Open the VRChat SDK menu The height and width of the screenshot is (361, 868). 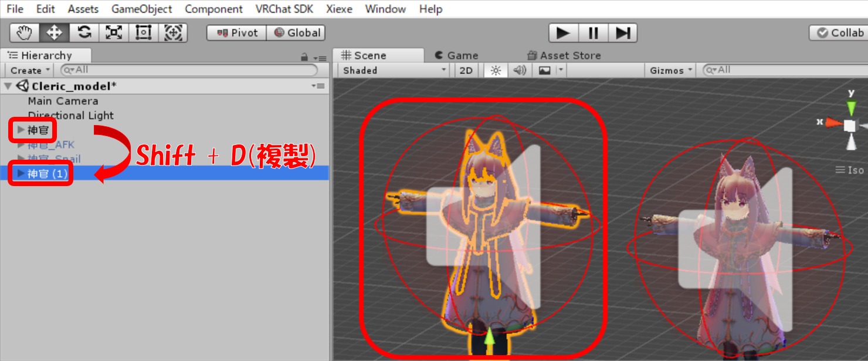pyautogui.click(x=284, y=9)
